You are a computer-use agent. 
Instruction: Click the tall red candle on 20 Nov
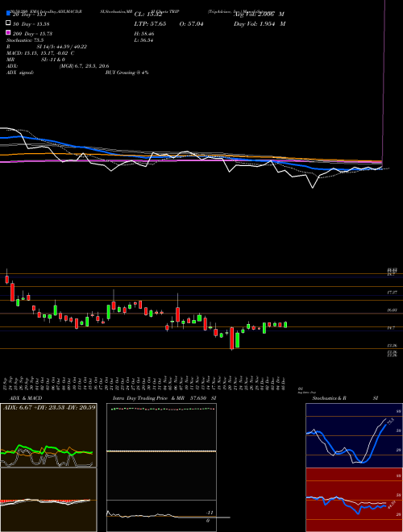(x=232, y=339)
